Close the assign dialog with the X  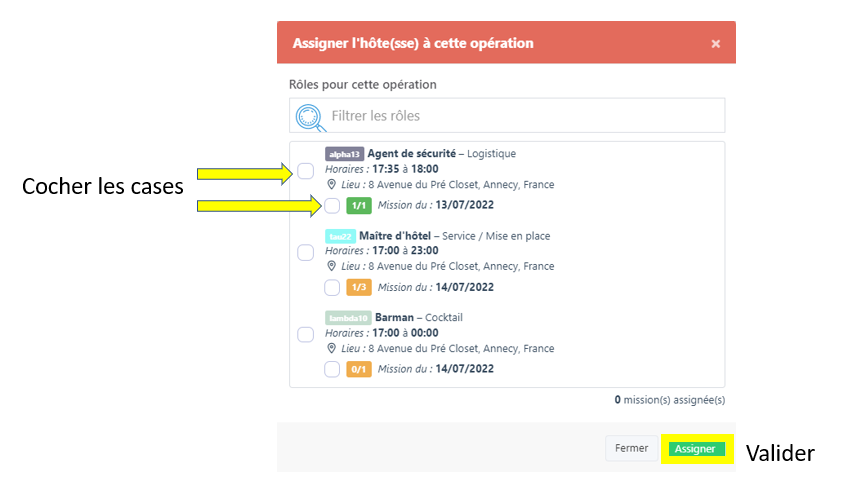pyautogui.click(x=715, y=44)
